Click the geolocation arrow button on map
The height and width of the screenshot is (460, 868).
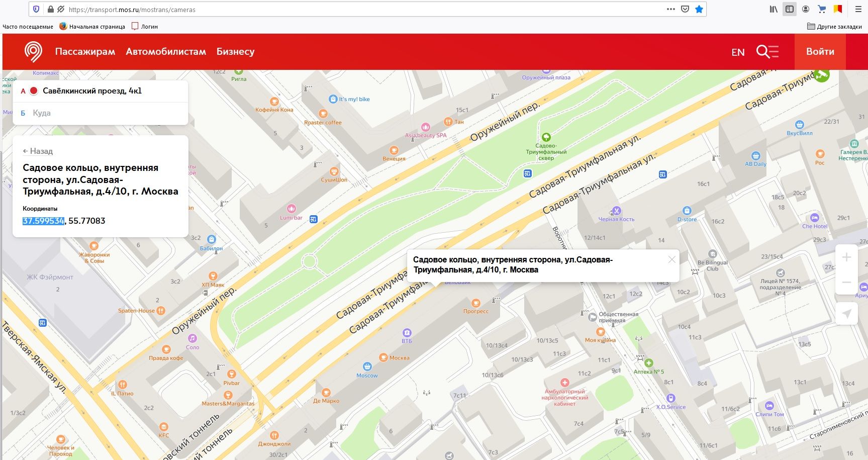tap(846, 314)
